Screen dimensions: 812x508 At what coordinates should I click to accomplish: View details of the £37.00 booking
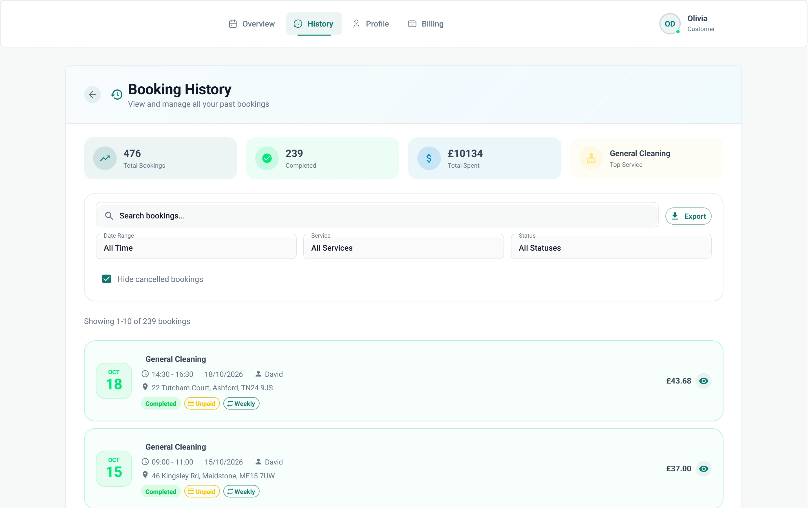point(704,469)
